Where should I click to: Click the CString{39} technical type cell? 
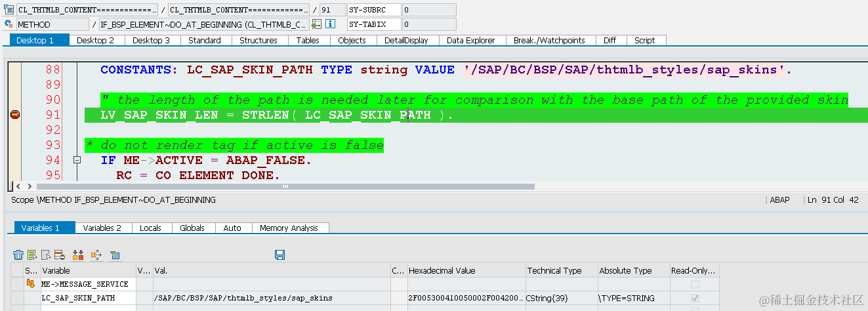click(560, 298)
